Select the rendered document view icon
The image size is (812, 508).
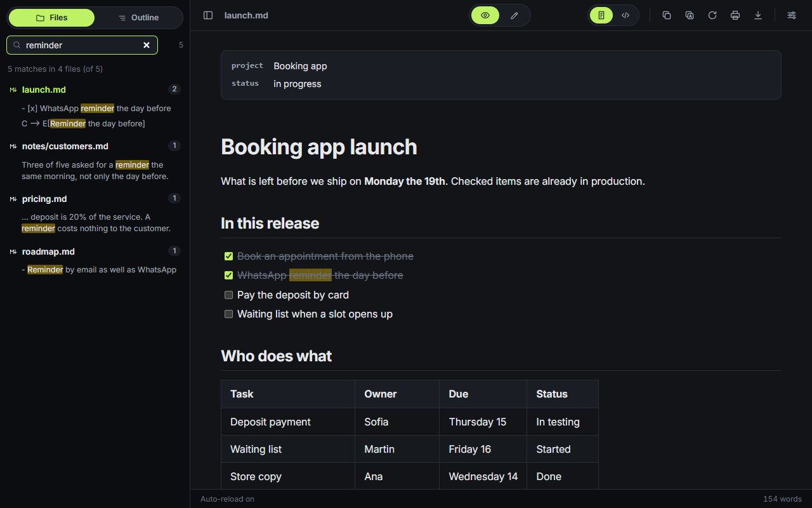pyautogui.click(x=601, y=15)
